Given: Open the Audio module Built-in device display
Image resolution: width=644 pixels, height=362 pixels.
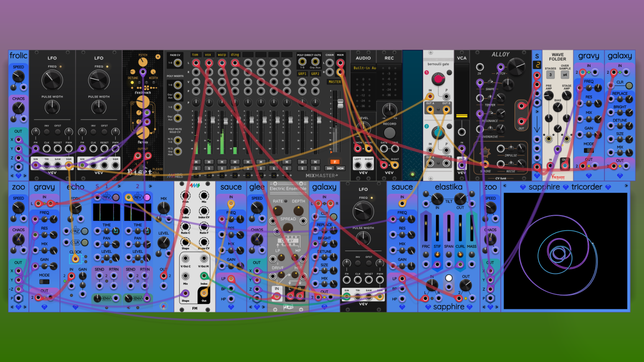Looking at the screenshot, I should pyautogui.click(x=364, y=68).
